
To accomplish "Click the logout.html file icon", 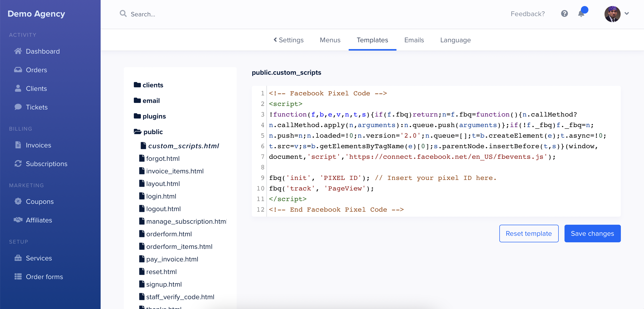I will [x=142, y=209].
